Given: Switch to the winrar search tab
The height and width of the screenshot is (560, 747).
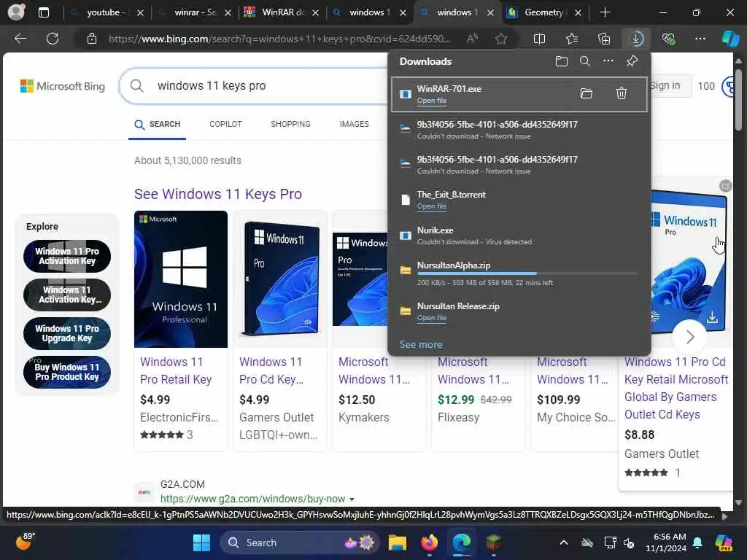Looking at the screenshot, I should point(194,12).
